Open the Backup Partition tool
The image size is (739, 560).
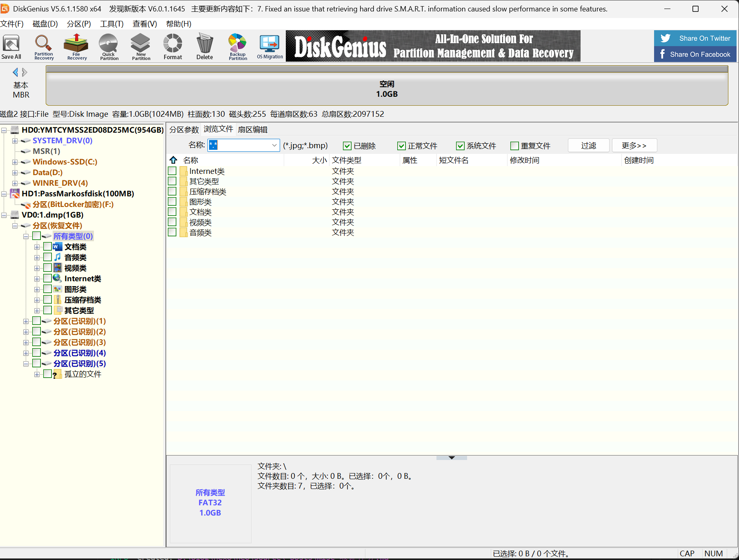[238, 47]
